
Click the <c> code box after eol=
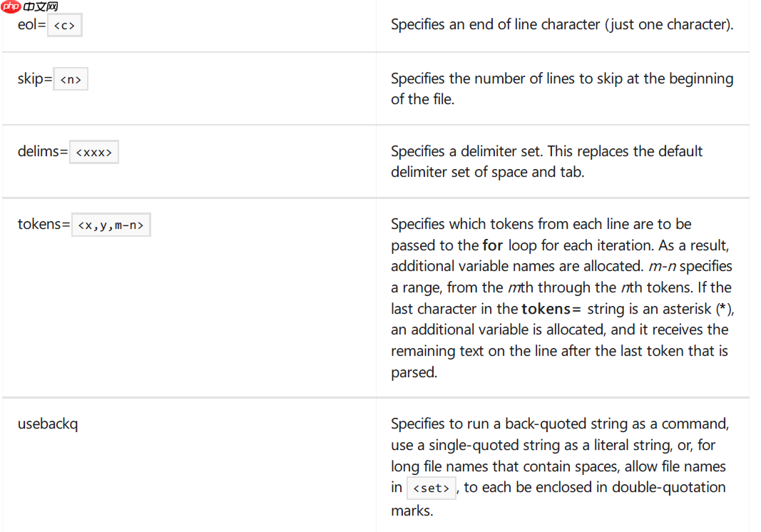(65, 25)
